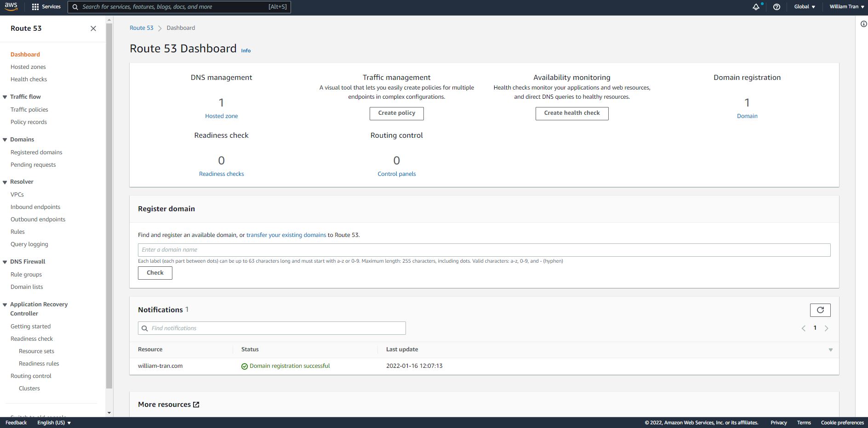This screenshot has height=428, width=868.
Task: Collapse the Traffic flow section
Action: (5, 97)
